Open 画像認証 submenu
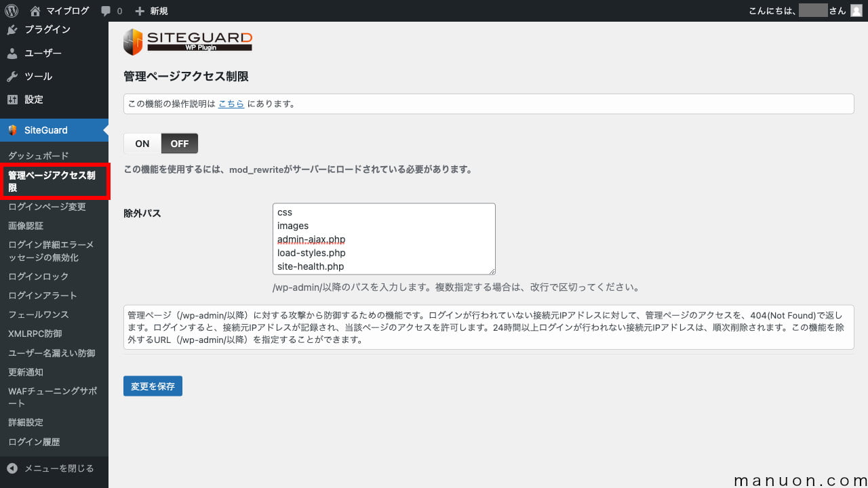This screenshot has width=868, height=488. click(26, 226)
